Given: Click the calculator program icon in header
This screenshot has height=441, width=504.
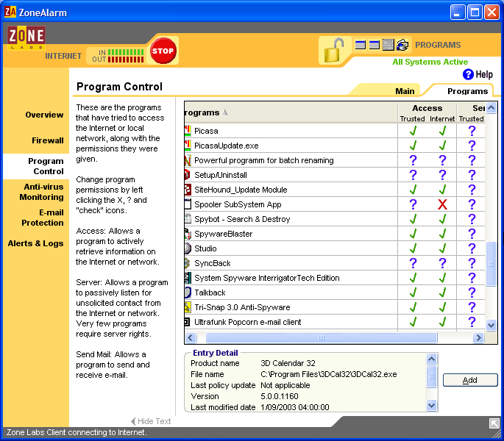Looking at the screenshot, I should [x=388, y=45].
